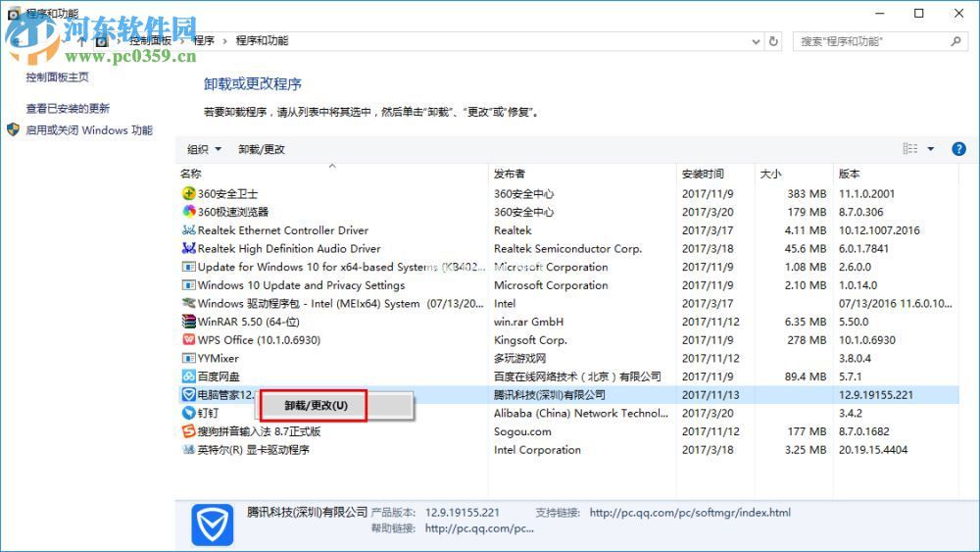This screenshot has width=980, height=552.
Task: Sort by 发布者 column header
Action: coord(510,174)
